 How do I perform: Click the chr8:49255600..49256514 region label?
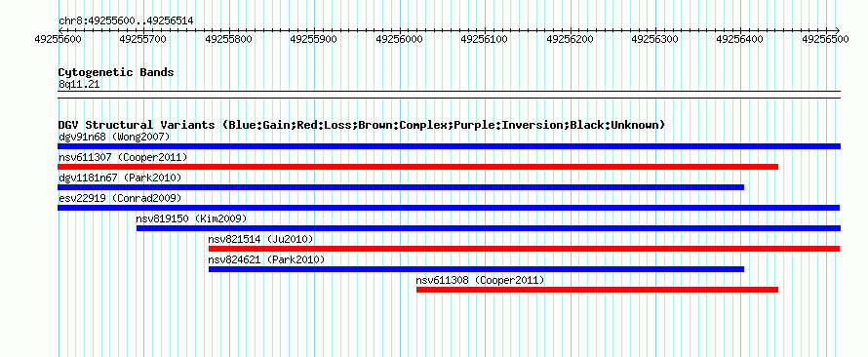126,21
